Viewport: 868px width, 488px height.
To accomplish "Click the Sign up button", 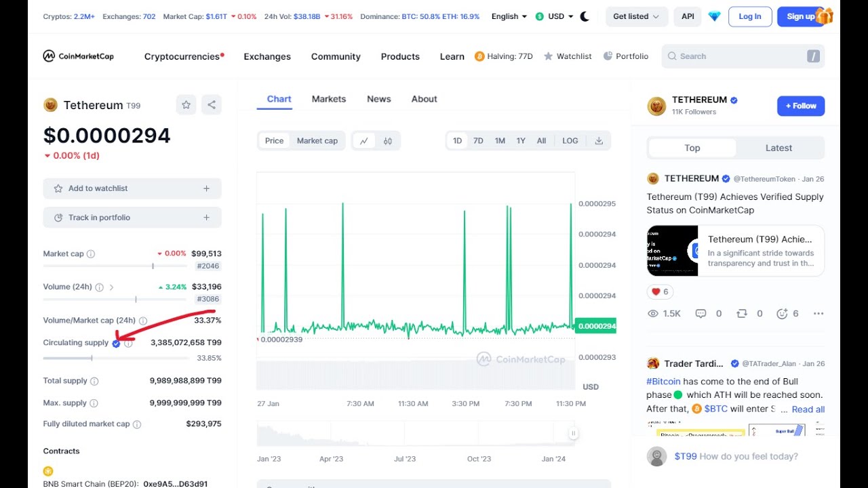I will pyautogui.click(x=801, y=16).
